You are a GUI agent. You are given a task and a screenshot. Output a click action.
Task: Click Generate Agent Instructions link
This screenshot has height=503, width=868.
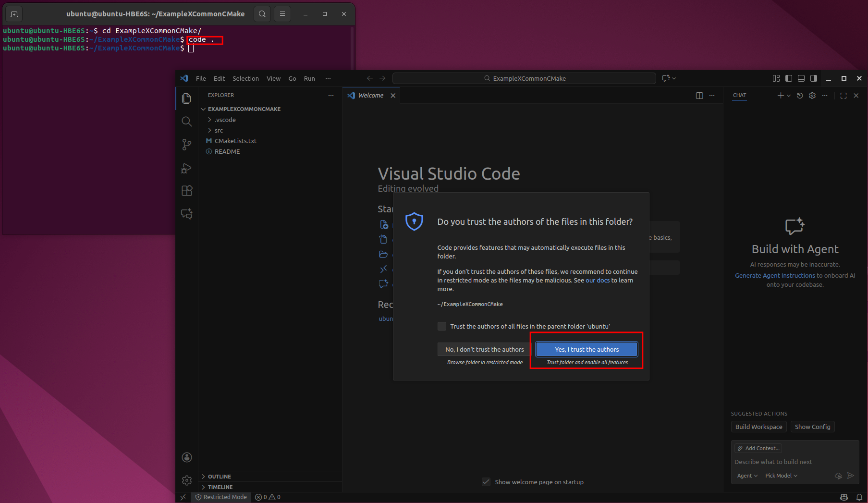coord(775,275)
